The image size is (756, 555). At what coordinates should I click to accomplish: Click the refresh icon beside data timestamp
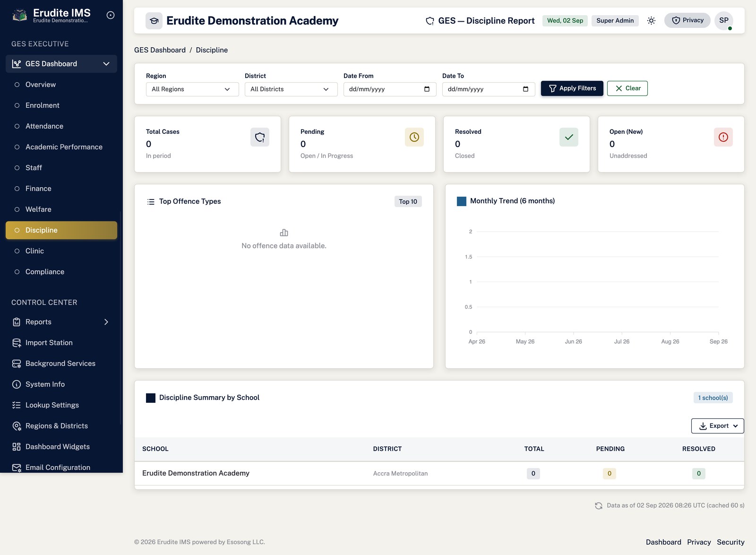599,506
